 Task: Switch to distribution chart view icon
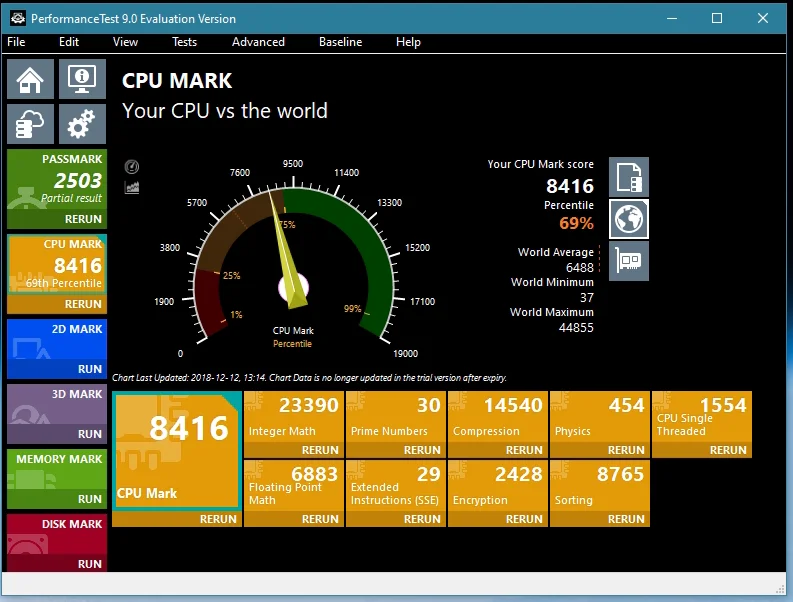131,188
